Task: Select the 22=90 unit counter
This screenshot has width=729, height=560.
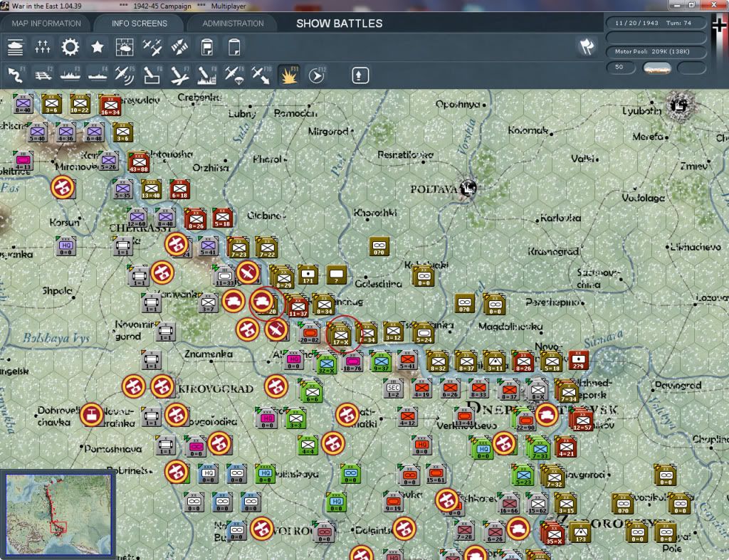Action: tap(525, 421)
